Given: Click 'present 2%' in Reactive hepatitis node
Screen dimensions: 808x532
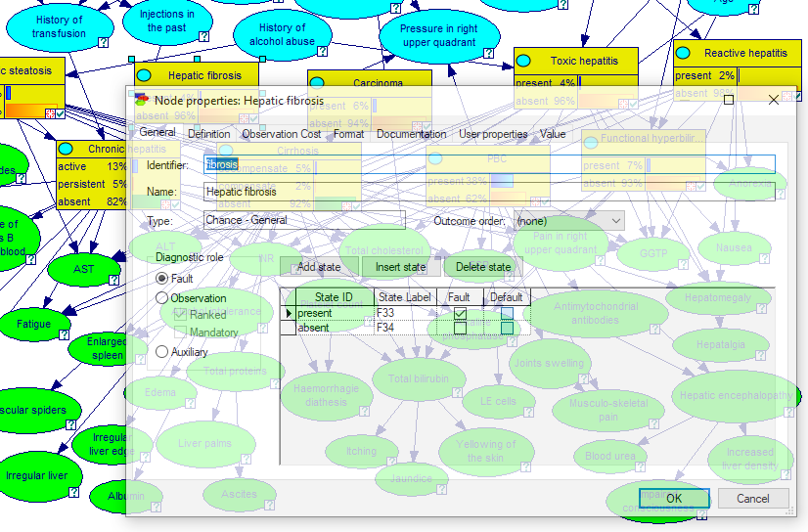Looking at the screenshot, I should (705, 75).
